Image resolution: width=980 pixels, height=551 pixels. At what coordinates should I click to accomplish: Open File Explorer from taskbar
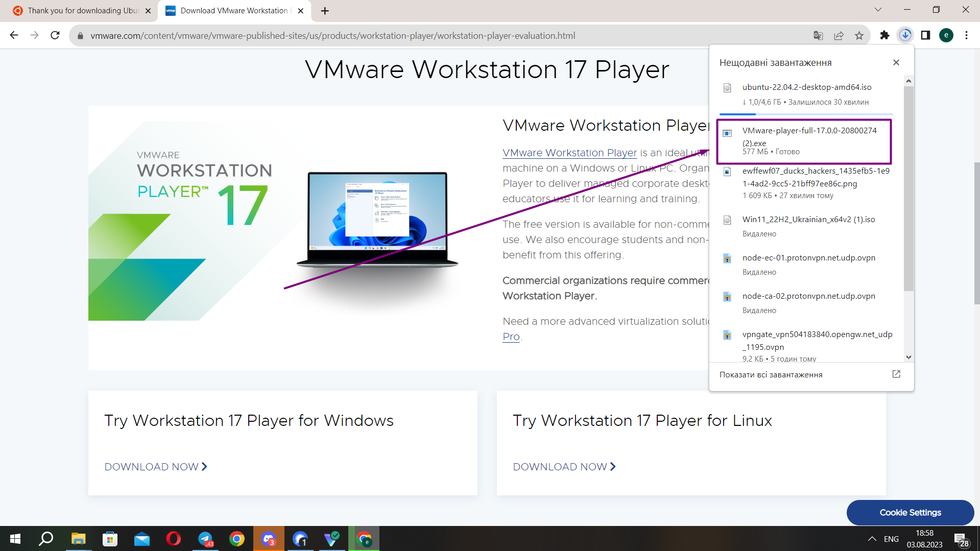(78, 539)
